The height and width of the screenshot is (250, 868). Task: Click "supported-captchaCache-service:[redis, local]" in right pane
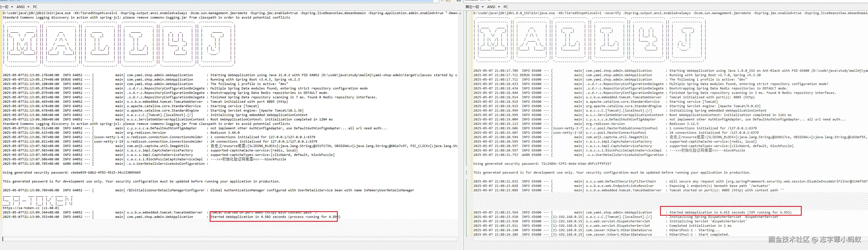tap(713, 141)
